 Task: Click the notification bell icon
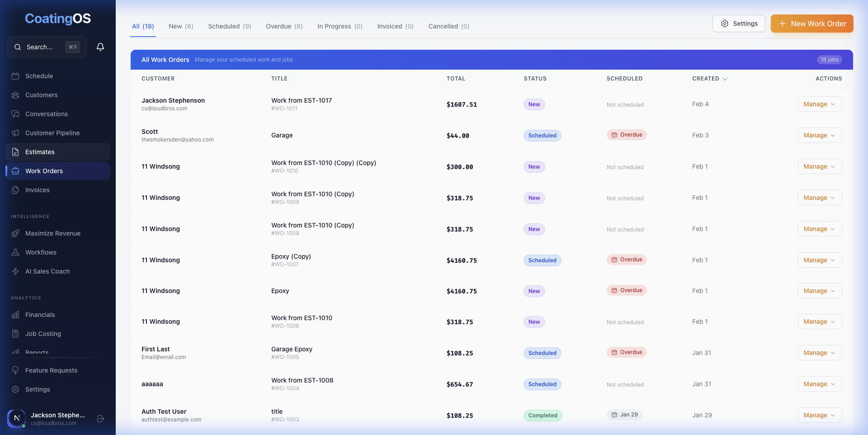point(100,47)
